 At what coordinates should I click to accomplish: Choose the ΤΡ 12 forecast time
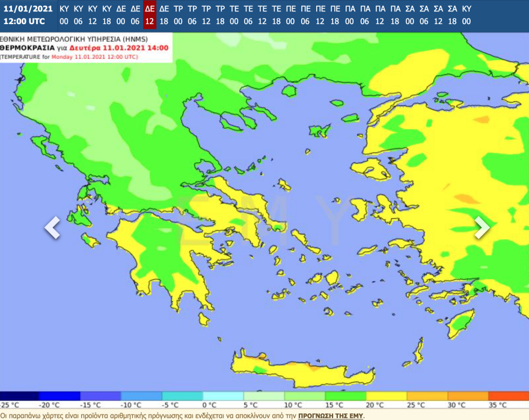[x=206, y=15]
